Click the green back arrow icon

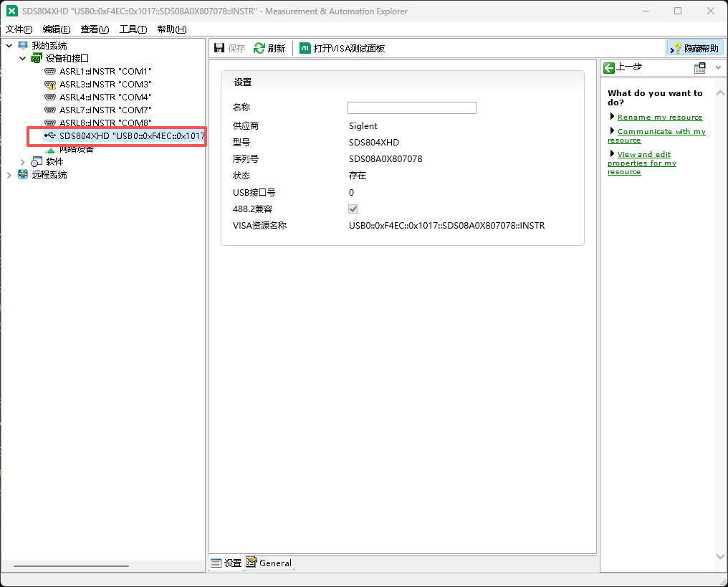(608, 68)
